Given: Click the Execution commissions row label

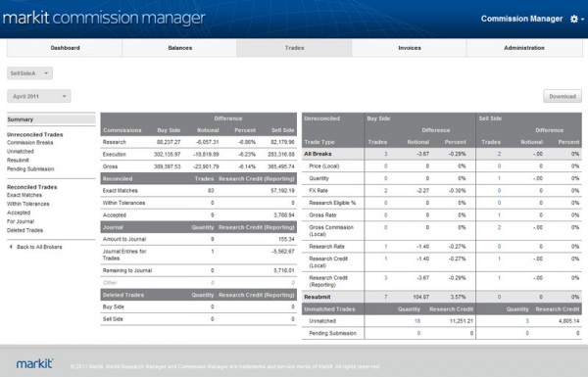Looking at the screenshot, I should 115,154.
